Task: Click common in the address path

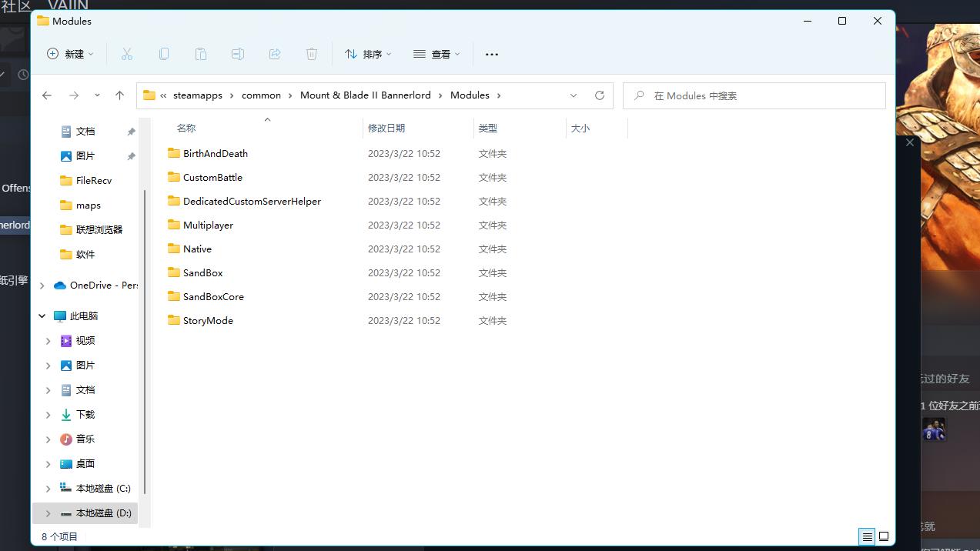Action: (261, 95)
